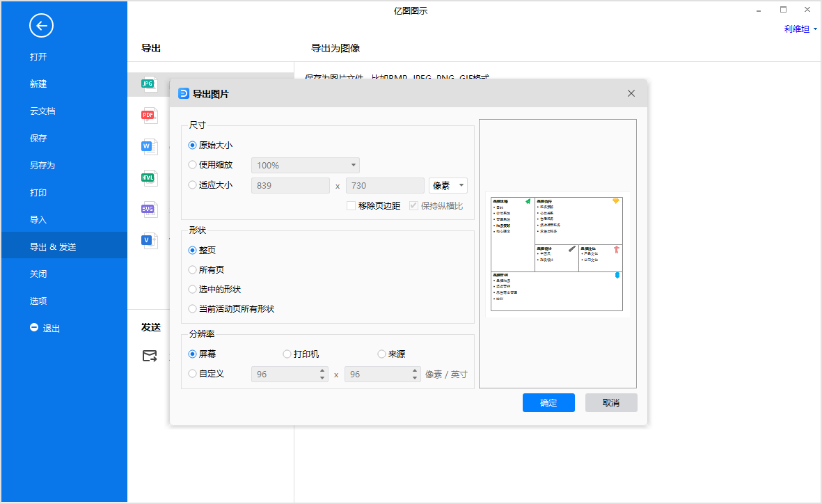Viewport: 822px width, 504px height.
Task: Click the vertical resolution stepper arrows
Action: click(x=415, y=374)
